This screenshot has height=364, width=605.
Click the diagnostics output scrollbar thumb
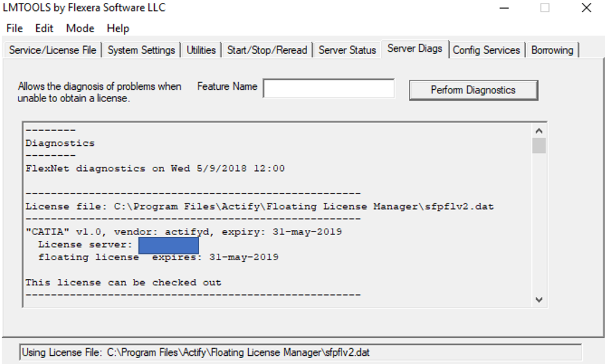[x=539, y=146]
